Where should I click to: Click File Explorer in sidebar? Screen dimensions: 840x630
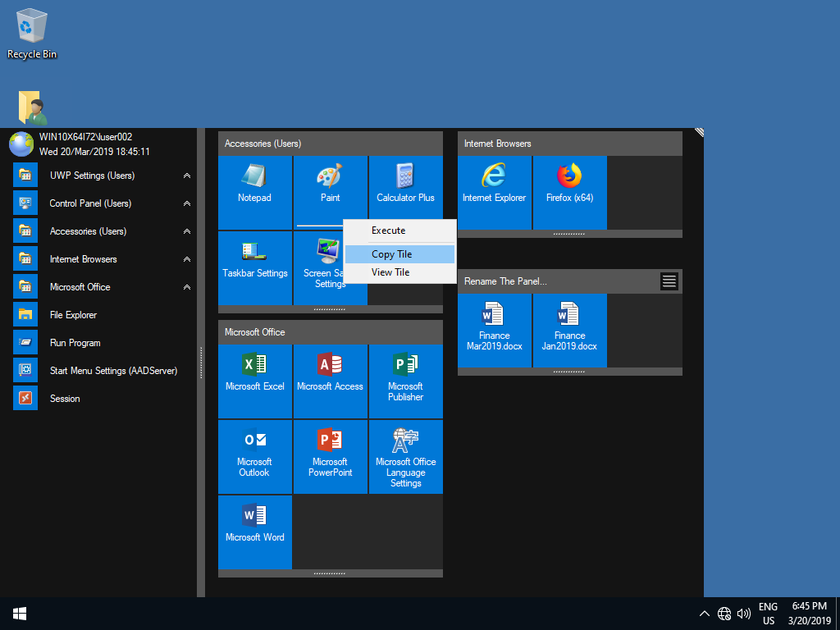coord(73,315)
